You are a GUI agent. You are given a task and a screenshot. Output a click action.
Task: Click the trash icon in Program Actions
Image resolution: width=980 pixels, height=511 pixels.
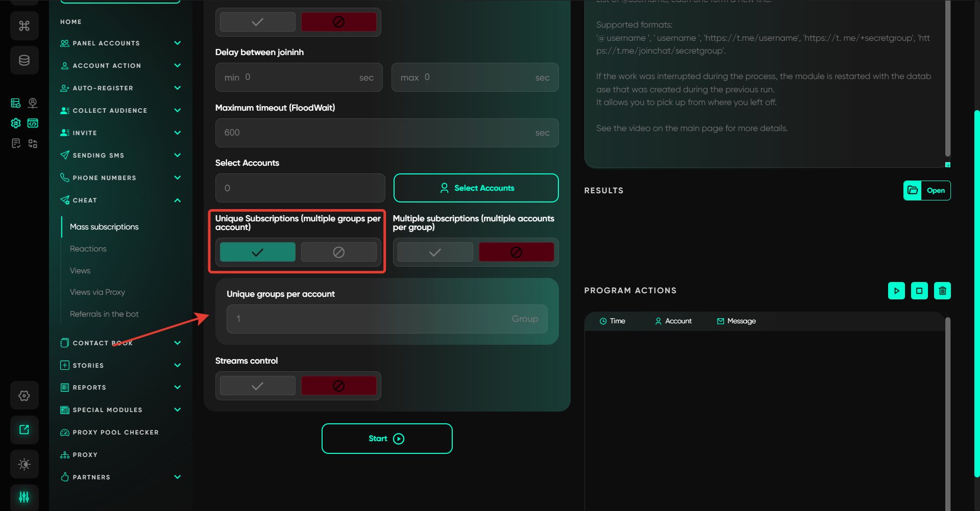[x=942, y=291]
